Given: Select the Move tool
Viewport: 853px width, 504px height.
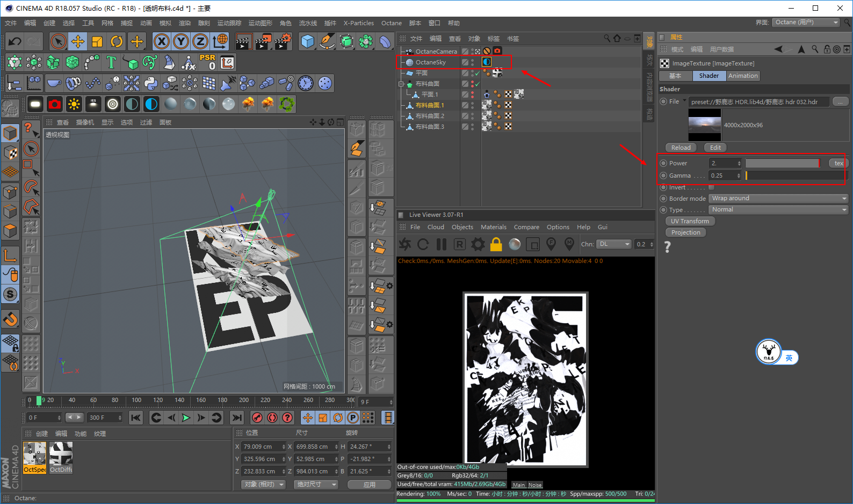Looking at the screenshot, I should click(78, 41).
